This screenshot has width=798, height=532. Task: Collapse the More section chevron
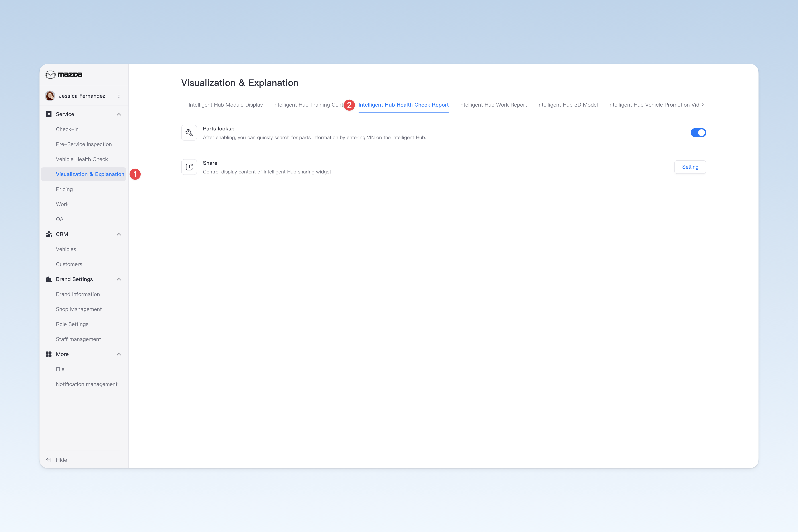(119, 355)
